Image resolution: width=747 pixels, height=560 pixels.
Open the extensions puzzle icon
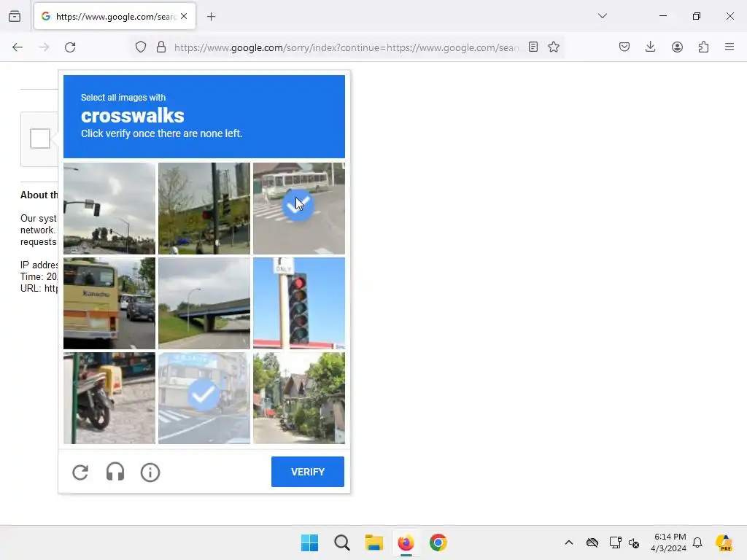pos(704,47)
